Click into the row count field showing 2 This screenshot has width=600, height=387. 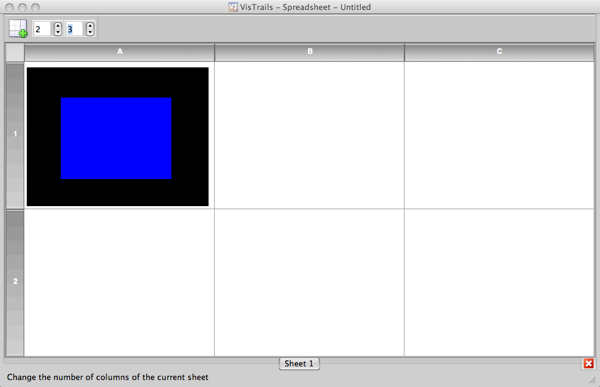(x=43, y=29)
